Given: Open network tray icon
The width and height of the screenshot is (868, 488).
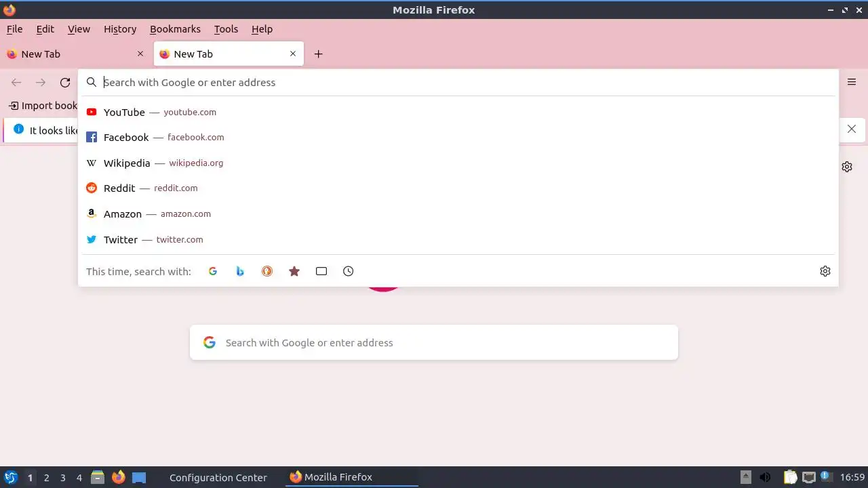Looking at the screenshot, I should pyautogui.click(x=808, y=477).
